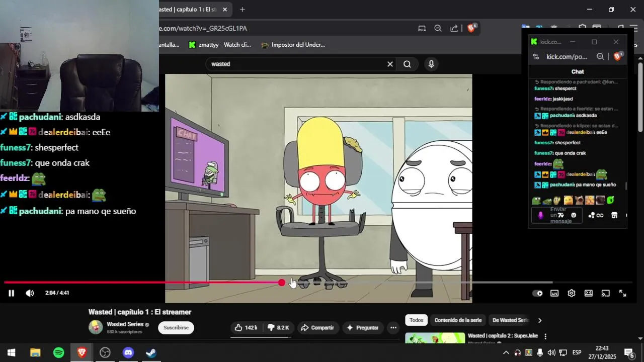
Task: Pause the YouTube video
Action: pyautogui.click(x=11, y=293)
